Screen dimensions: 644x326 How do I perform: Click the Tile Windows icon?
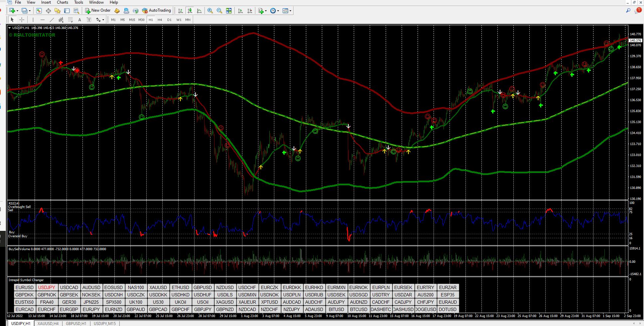click(229, 11)
